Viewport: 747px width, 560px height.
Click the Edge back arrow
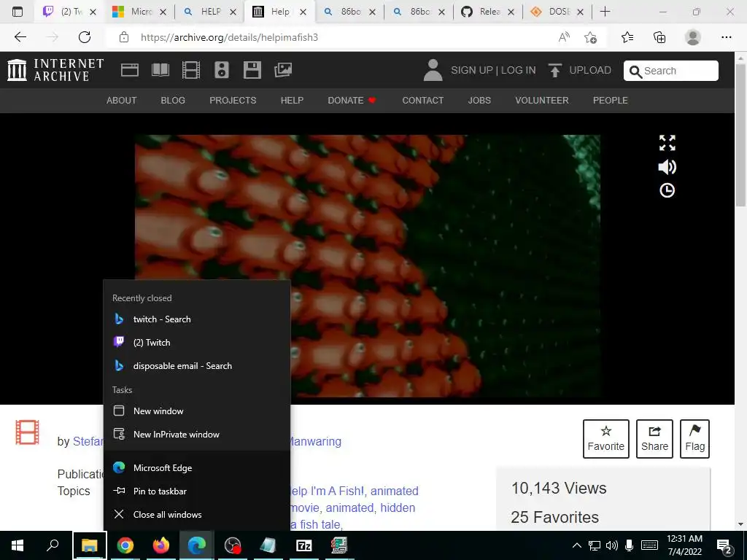tap(20, 37)
